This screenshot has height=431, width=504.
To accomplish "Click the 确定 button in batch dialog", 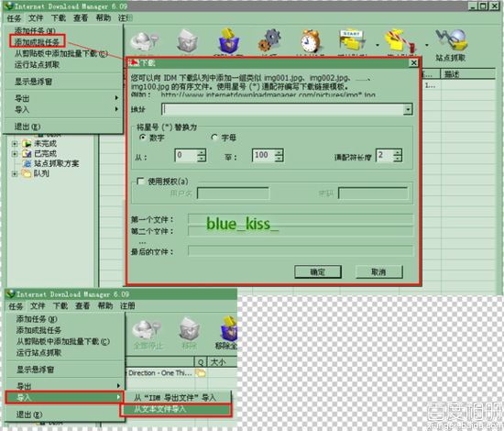I will 318,271.
